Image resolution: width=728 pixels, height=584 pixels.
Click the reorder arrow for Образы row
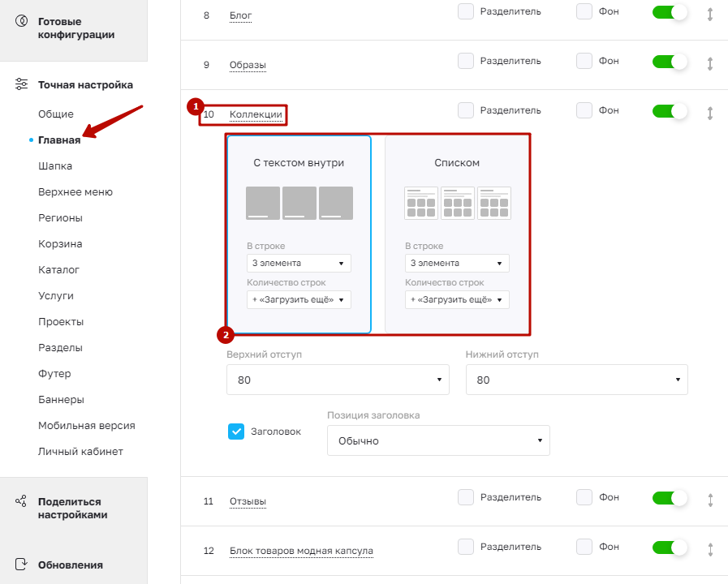click(710, 63)
